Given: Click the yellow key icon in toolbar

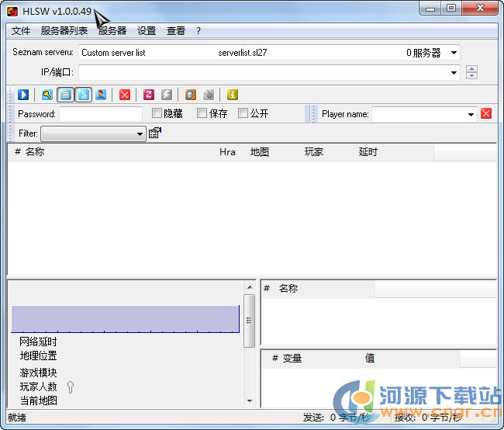Looking at the screenshot, I should click(x=47, y=95).
